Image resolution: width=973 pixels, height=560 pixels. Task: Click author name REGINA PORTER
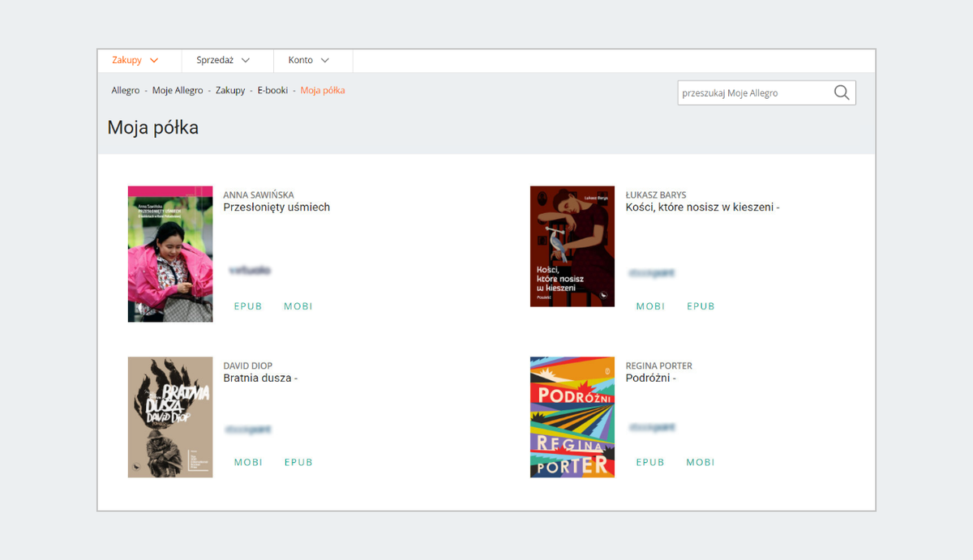tap(659, 365)
